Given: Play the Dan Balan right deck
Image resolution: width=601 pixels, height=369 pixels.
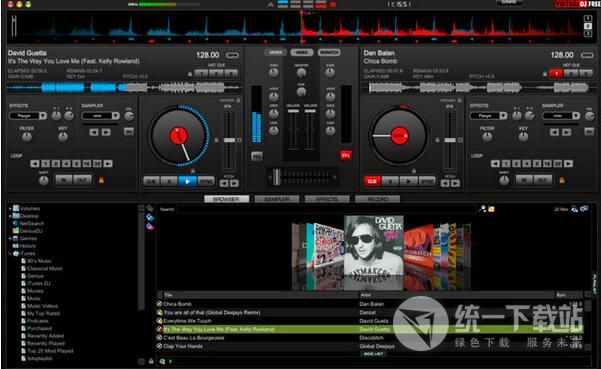Looking at the screenshot, I should click(409, 181).
